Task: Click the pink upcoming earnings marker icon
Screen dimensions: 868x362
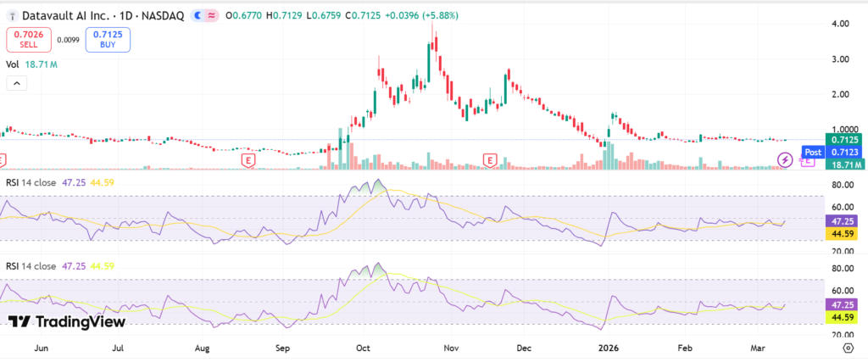Action: (x=807, y=161)
